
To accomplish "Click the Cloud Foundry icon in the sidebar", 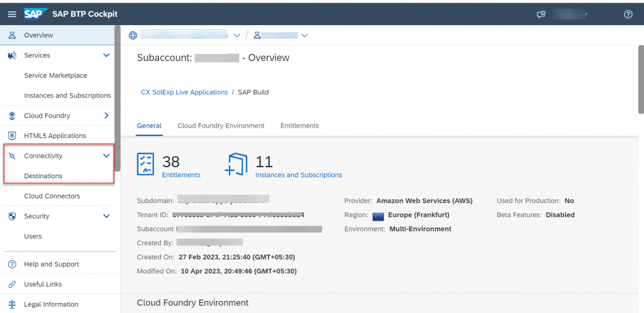I will 12,116.
